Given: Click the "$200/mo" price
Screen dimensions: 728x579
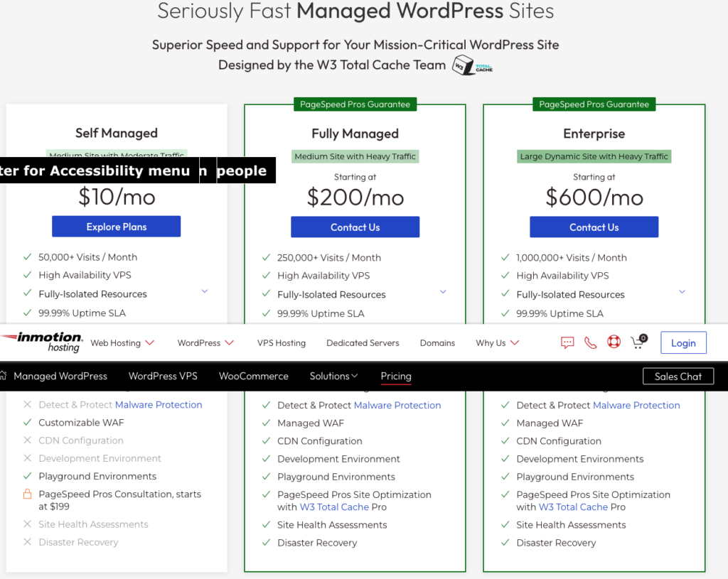Looking at the screenshot, I should coord(355,197).
